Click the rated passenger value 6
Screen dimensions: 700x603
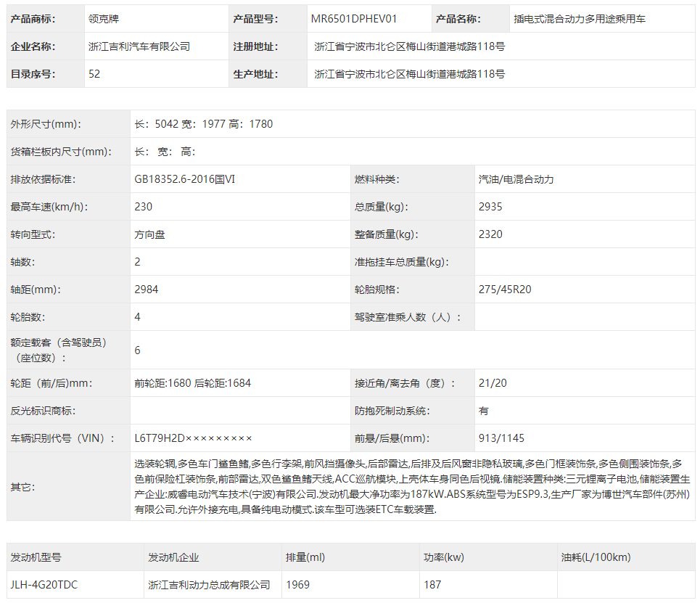pyautogui.click(x=138, y=350)
